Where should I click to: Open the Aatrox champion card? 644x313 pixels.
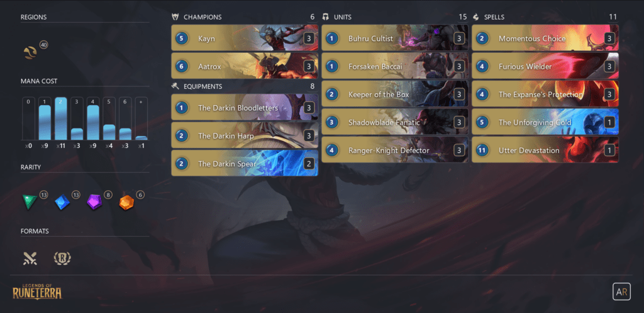[x=245, y=65]
